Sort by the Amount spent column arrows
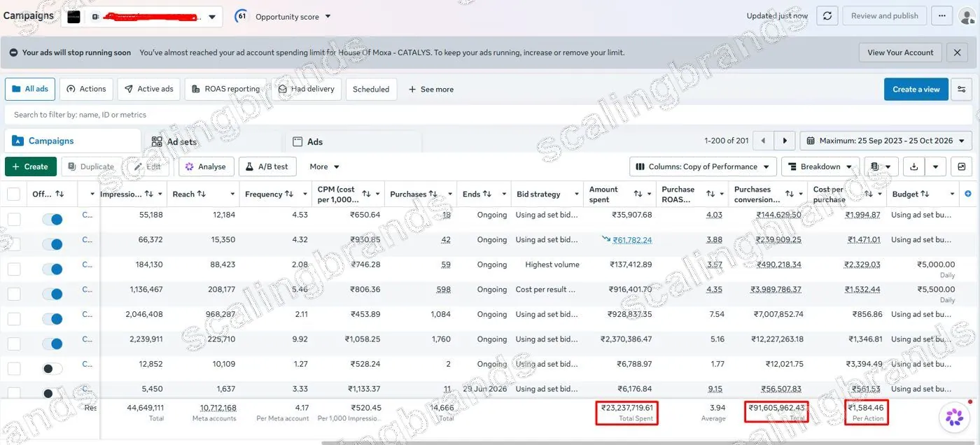Screen dimensions: 980x445 click(x=638, y=194)
